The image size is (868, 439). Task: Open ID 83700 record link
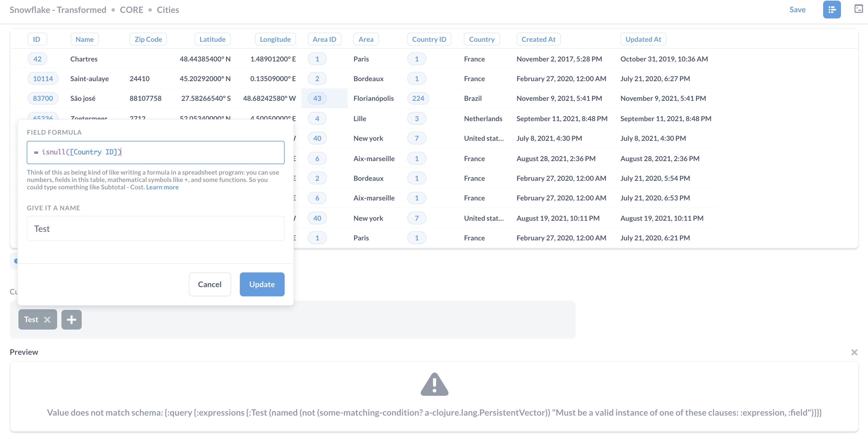(43, 98)
